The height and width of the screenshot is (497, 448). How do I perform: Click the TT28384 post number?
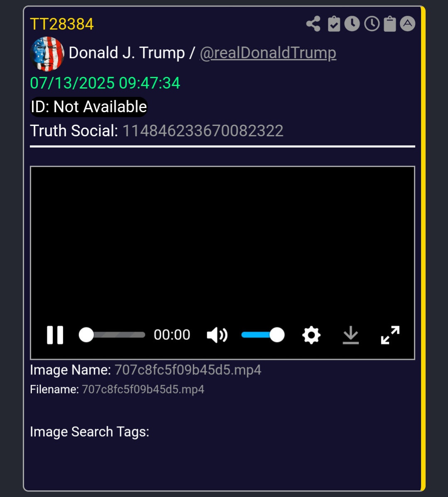pyautogui.click(x=62, y=24)
